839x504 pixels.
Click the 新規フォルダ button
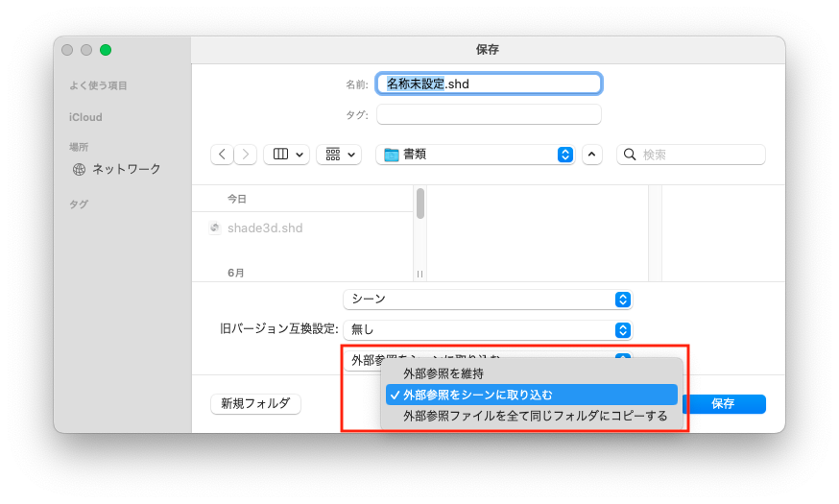click(255, 404)
